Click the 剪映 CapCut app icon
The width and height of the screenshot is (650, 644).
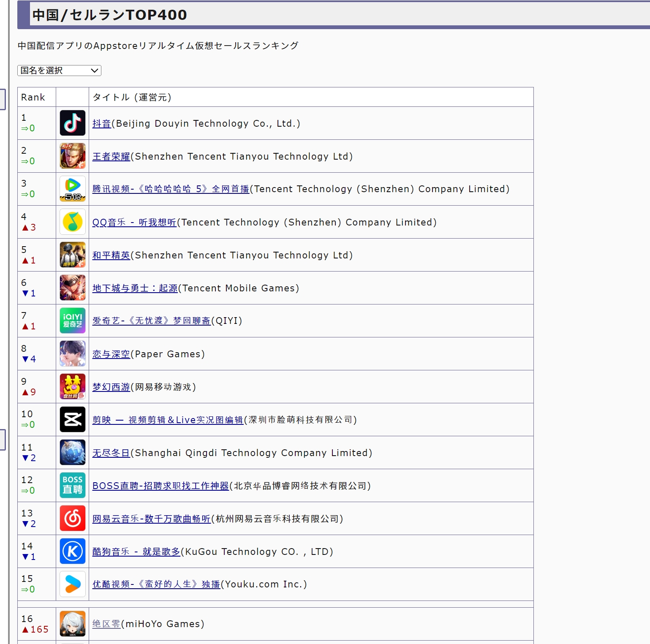pyautogui.click(x=73, y=419)
